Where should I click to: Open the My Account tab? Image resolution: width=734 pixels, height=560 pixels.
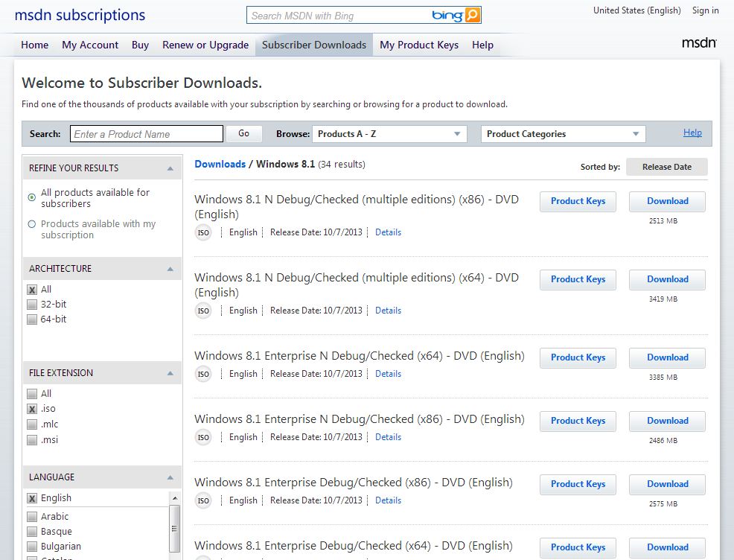click(x=90, y=45)
